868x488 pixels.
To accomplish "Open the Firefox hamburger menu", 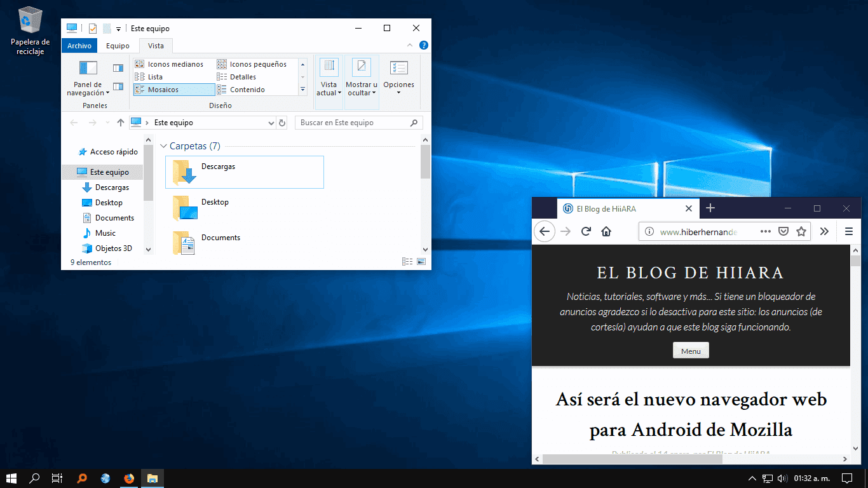I will (x=849, y=231).
